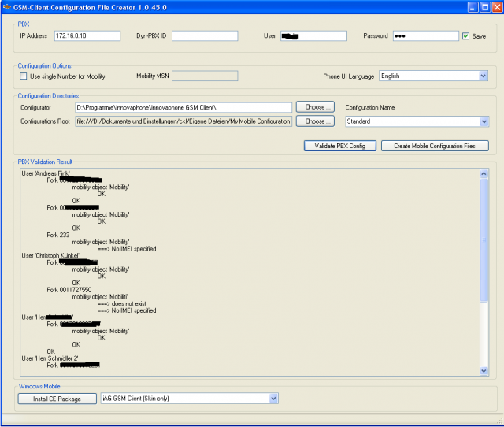Viewport: 504px width, 427px height.
Task: Click the validation result scrollbar thumb
Action: (484, 240)
